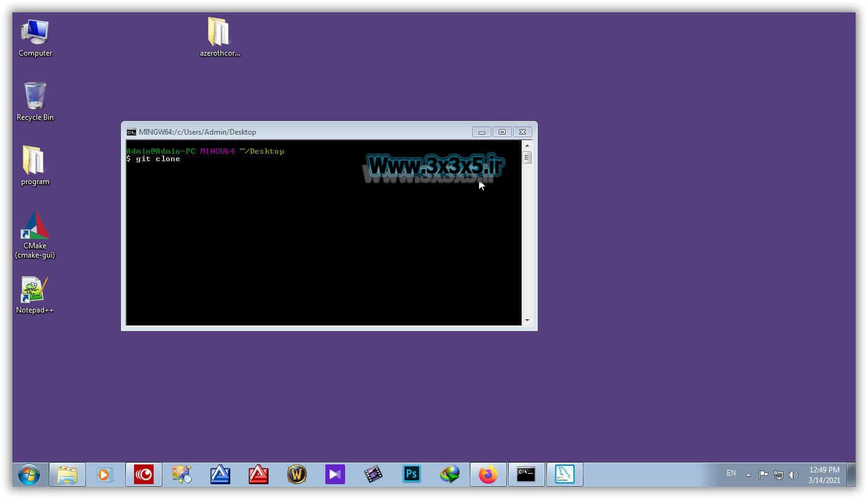Click the terminal scrollbar down arrow

coord(527,320)
